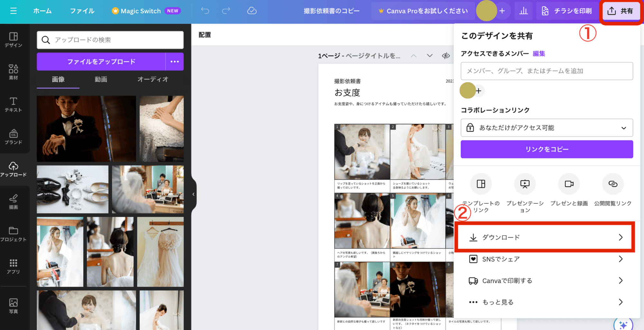Viewport: 644px width, 330px height.
Task: Move page down with chevron arrow
Action: tap(430, 56)
